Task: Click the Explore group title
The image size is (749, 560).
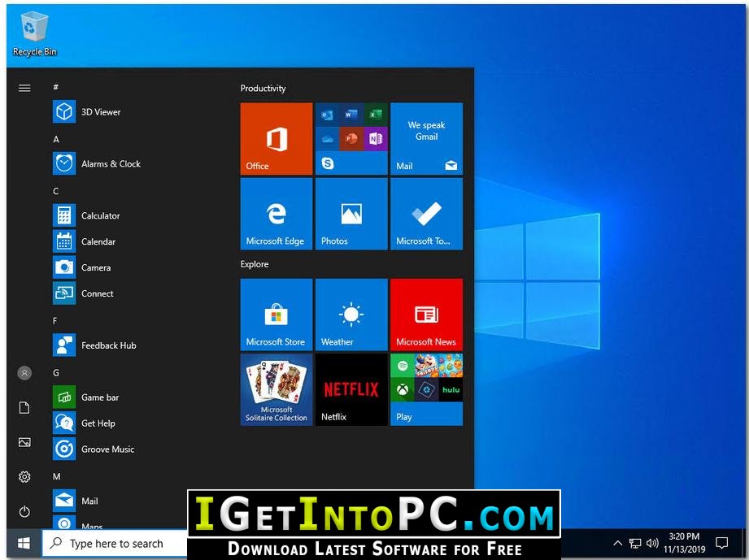Action: (255, 264)
